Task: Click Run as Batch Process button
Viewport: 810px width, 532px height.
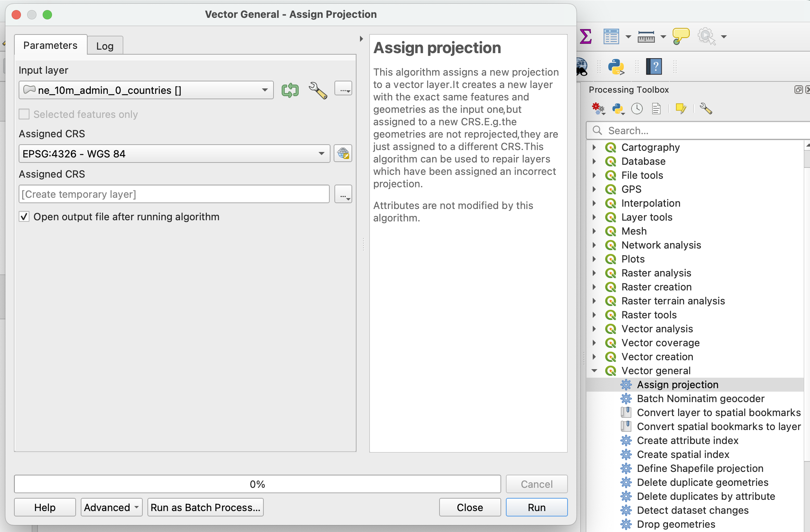Action: click(205, 508)
